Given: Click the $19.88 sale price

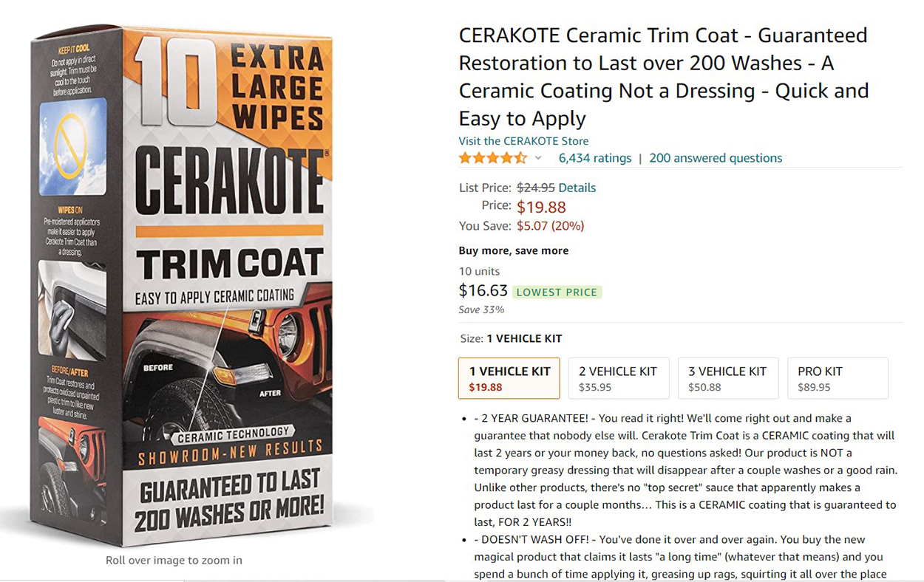Looking at the screenshot, I should tap(541, 208).
